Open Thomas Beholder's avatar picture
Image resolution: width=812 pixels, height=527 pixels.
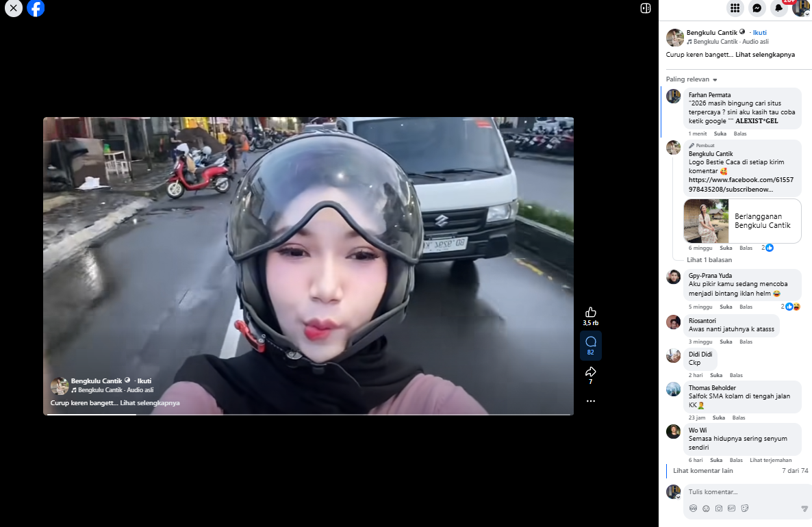coord(673,389)
